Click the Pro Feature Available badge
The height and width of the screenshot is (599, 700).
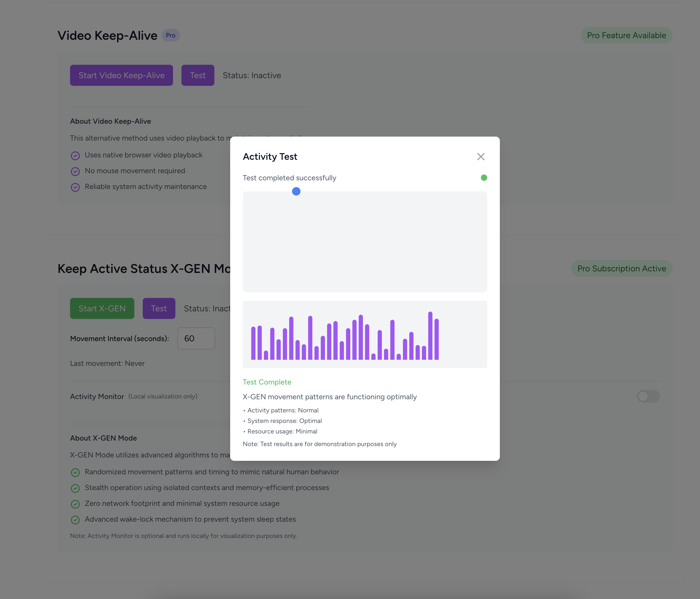[x=626, y=36]
